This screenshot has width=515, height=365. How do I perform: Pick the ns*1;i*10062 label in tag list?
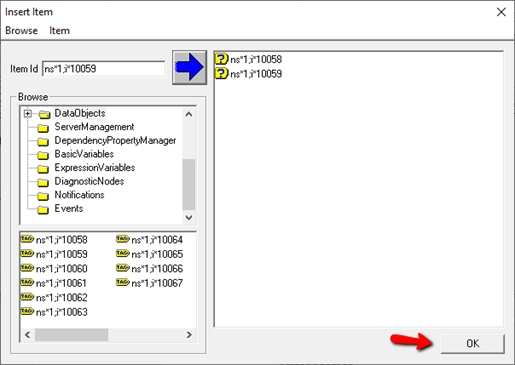(61, 298)
